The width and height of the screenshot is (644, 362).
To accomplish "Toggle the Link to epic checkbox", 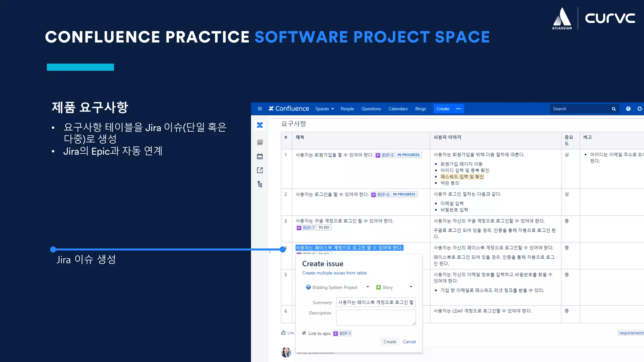I will click(304, 333).
